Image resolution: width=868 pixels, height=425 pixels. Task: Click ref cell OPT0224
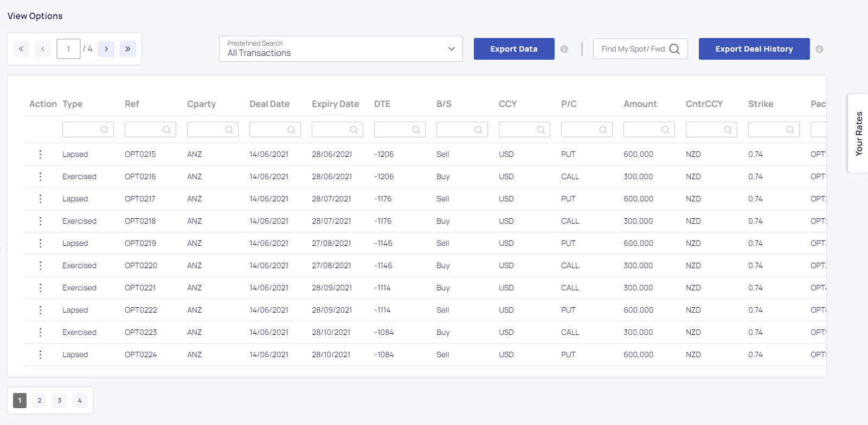[141, 354]
